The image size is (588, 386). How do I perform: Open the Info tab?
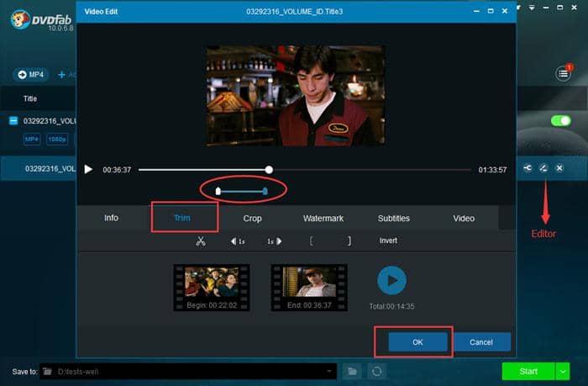pos(111,218)
